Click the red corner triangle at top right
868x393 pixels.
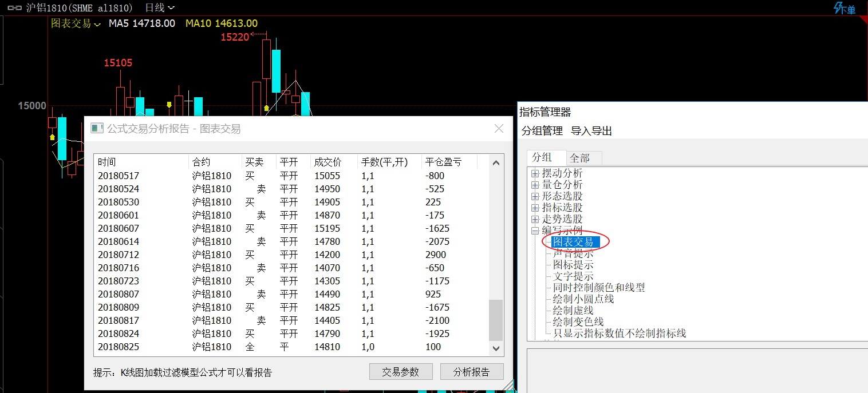[x=863, y=20]
